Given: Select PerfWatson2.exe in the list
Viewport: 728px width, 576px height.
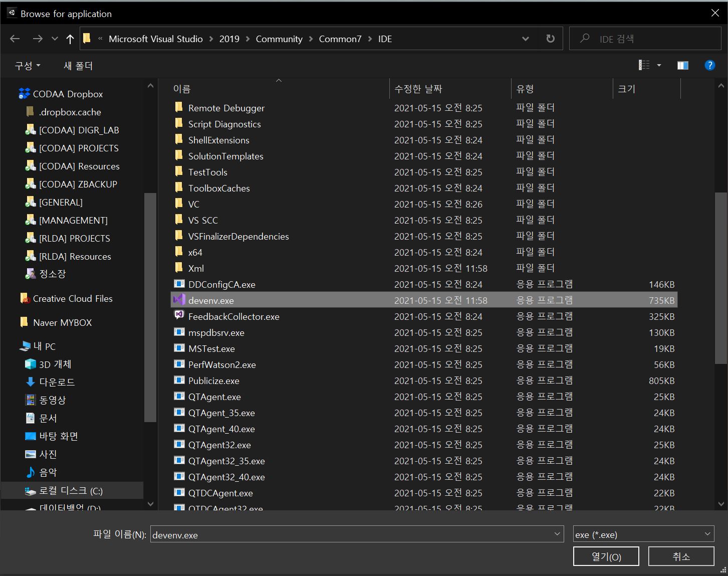Looking at the screenshot, I should 222,364.
